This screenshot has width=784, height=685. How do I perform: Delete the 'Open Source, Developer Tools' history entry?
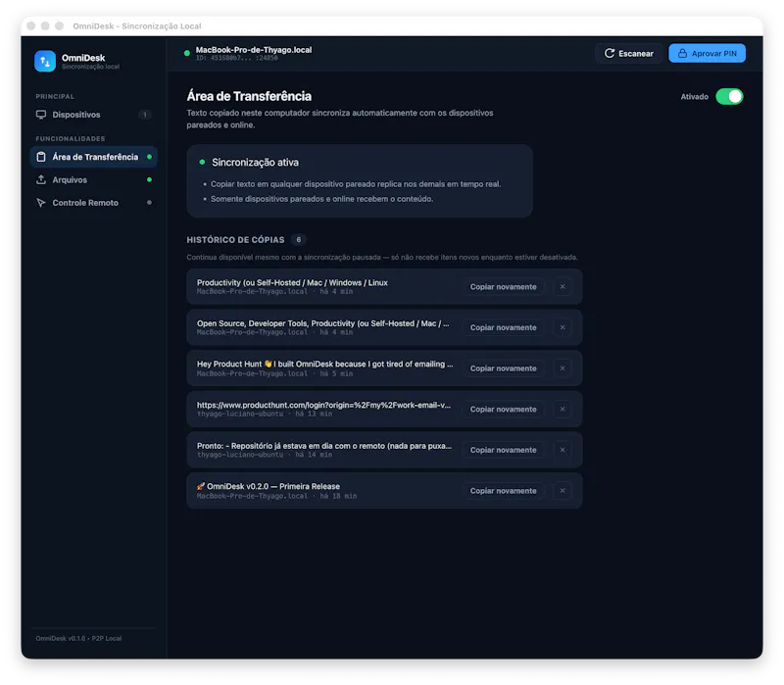pos(563,327)
